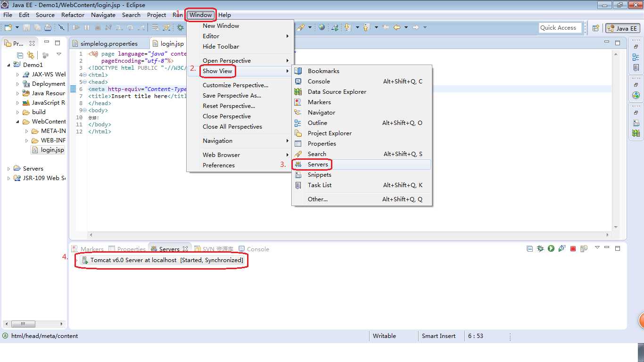Maximize the Servers bottom panel
The width and height of the screenshot is (644, 362).
618,248
